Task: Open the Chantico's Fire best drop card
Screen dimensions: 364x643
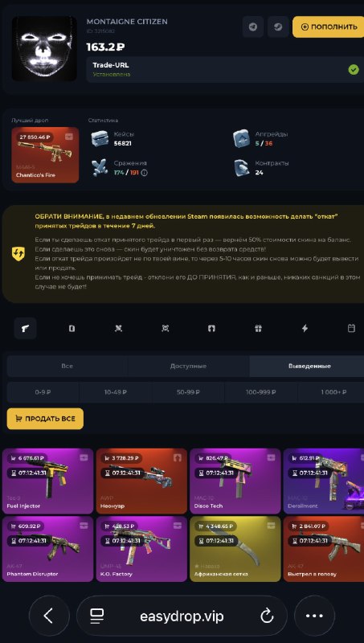Action: [45, 154]
